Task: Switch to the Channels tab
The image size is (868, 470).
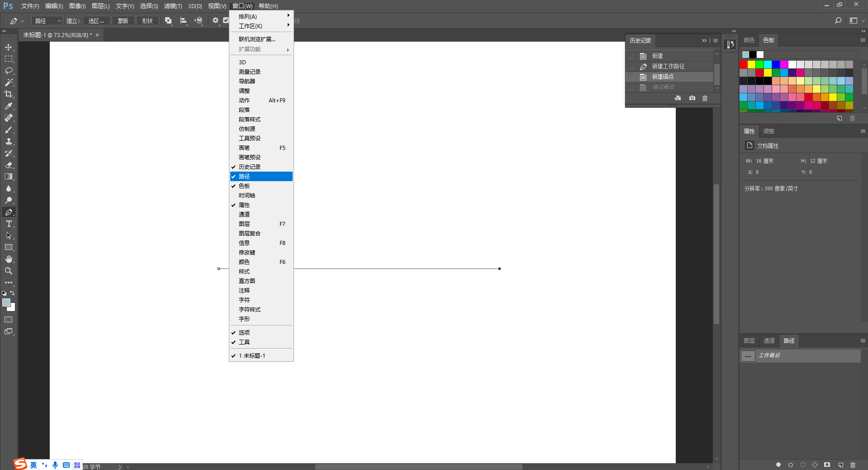Action: (x=769, y=341)
